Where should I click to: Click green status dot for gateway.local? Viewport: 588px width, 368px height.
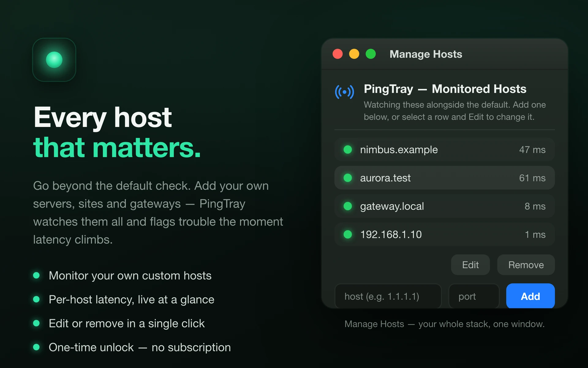point(348,206)
